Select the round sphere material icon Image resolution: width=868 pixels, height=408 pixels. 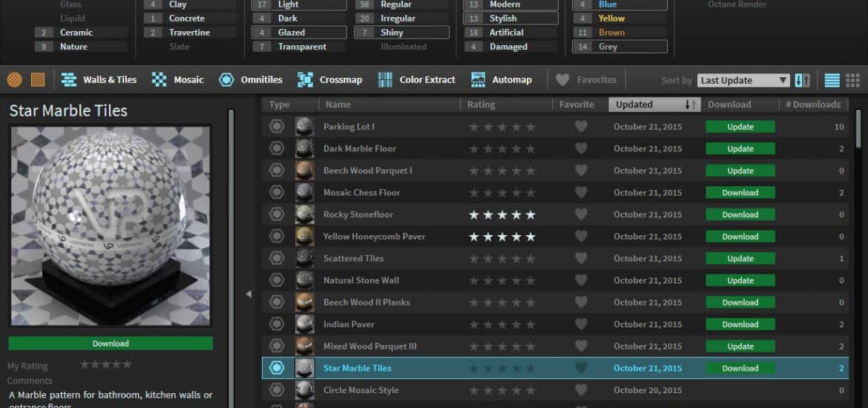point(14,79)
